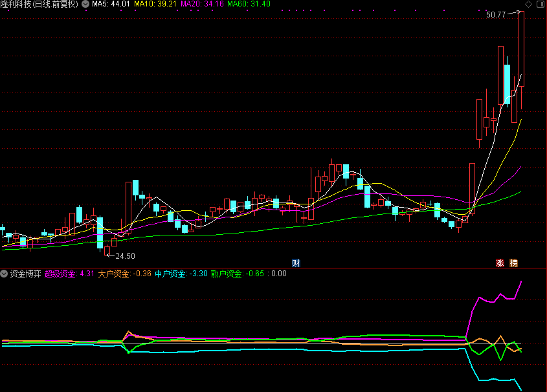547x392 pixels.
Task: Click the cyan candle above the 24.50 low
Action: [x=100, y=233]
